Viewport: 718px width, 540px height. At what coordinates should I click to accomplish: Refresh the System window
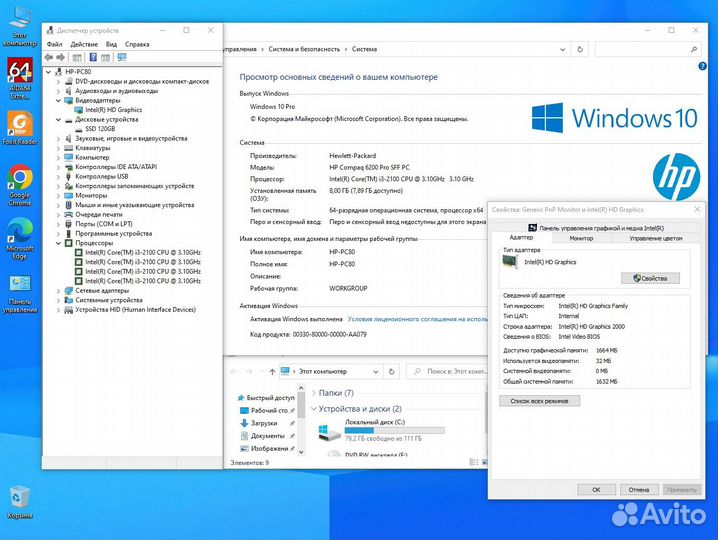tap(580, 49)
